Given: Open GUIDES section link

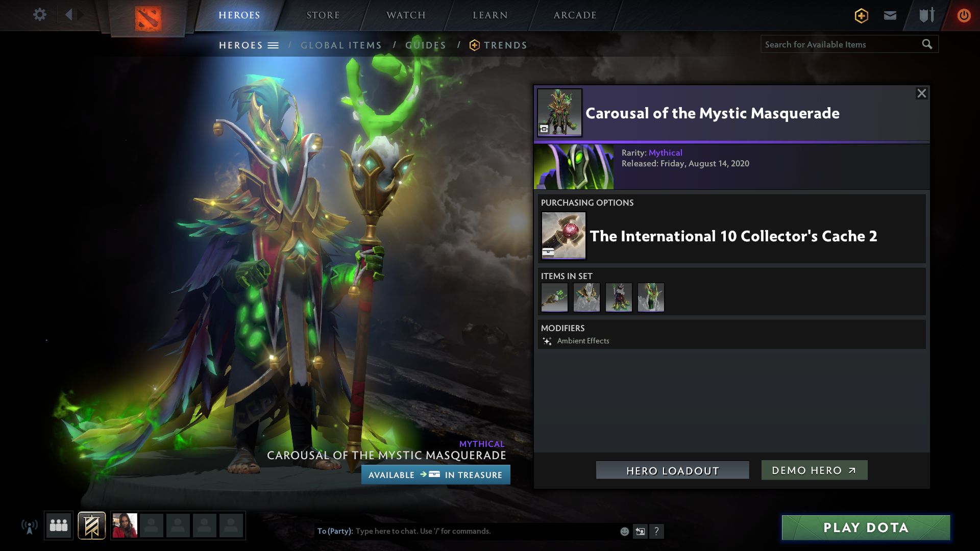Looking at the screenshot, I should point(425,45).
